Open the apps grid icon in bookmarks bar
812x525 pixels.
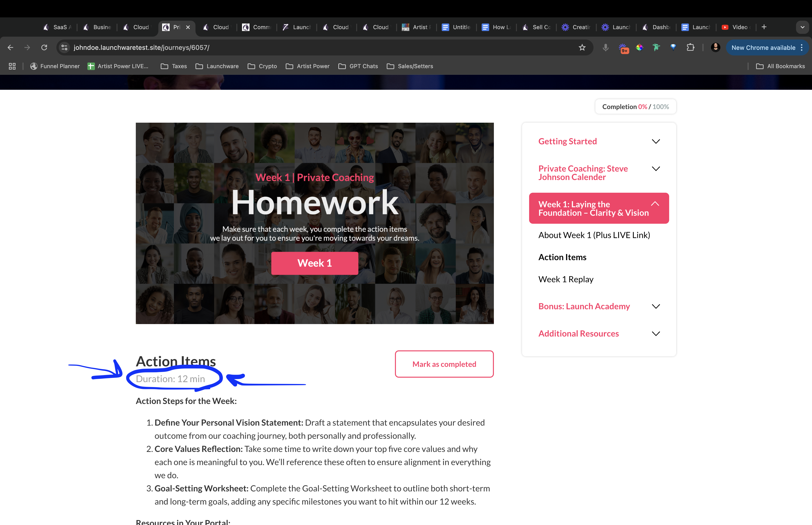tap(12, 66)
